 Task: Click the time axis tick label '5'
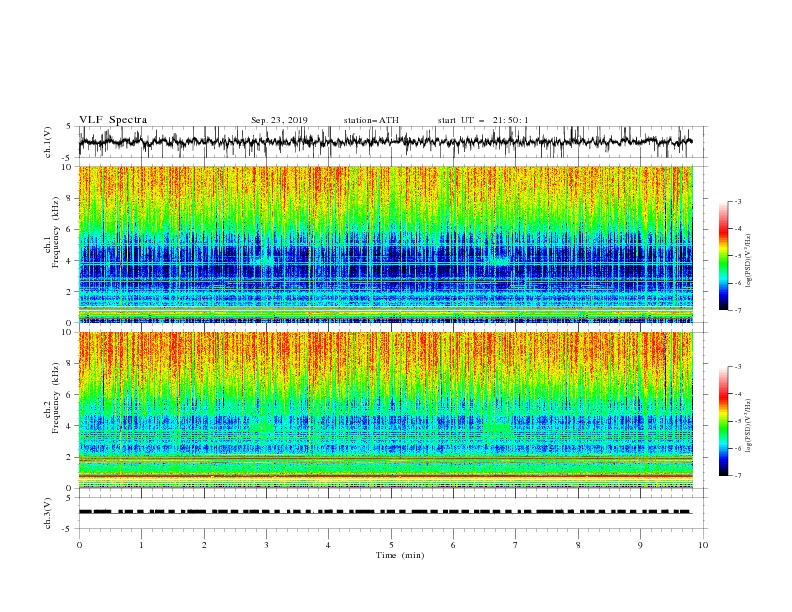click(391, 545)
